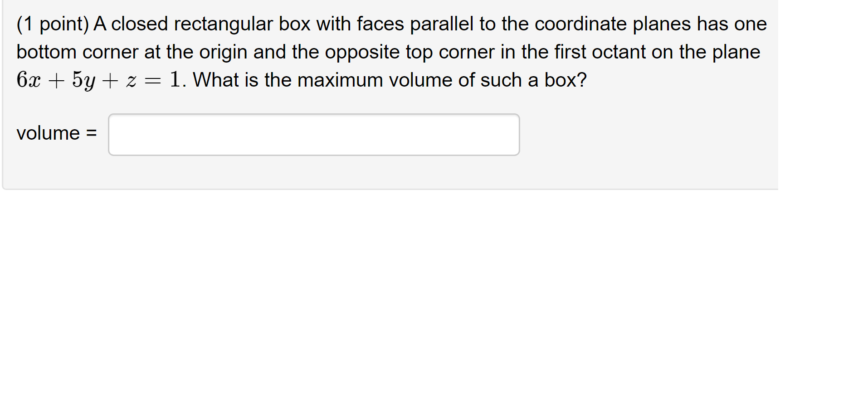Click inside the volume answer input field
Viewport: 868px width, 399px height.
[x=313, y=134]
